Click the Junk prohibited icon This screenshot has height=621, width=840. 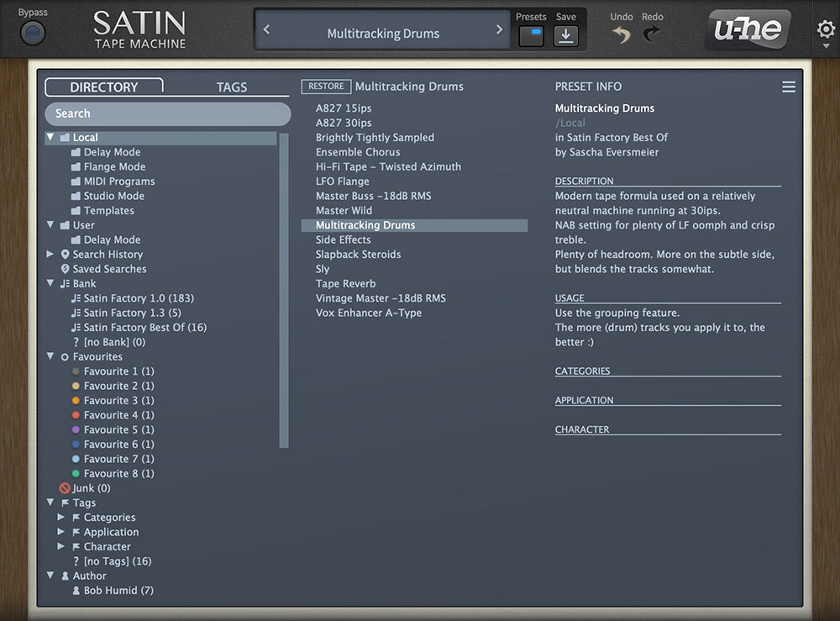pos(65,488)
